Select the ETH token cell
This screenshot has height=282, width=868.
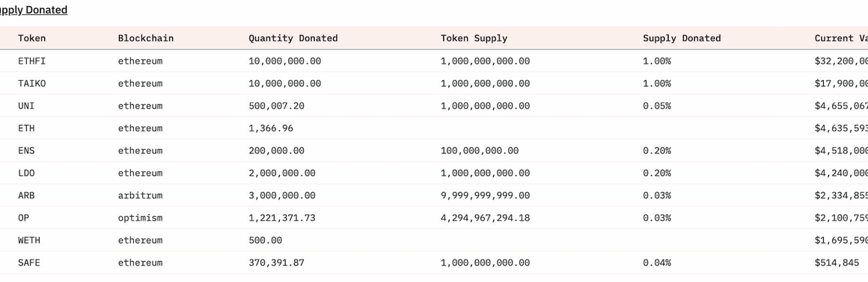tap(26, 128)
